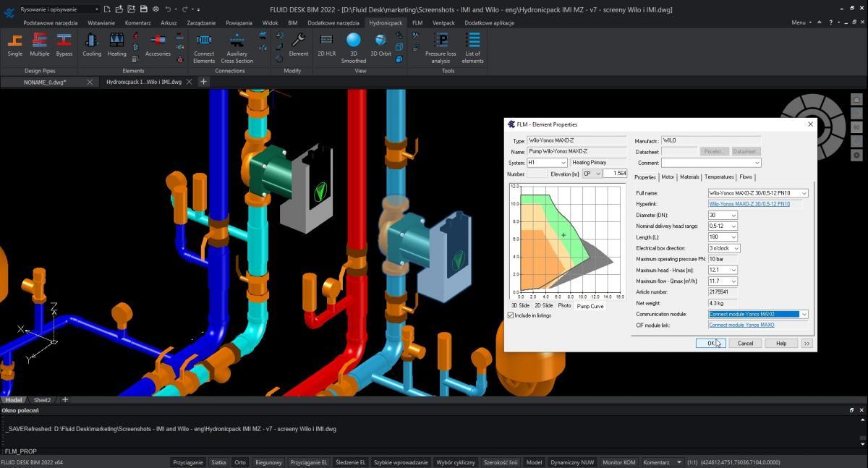
Task: Toggle Siatka grid in status bar
Action: [218, 462]
